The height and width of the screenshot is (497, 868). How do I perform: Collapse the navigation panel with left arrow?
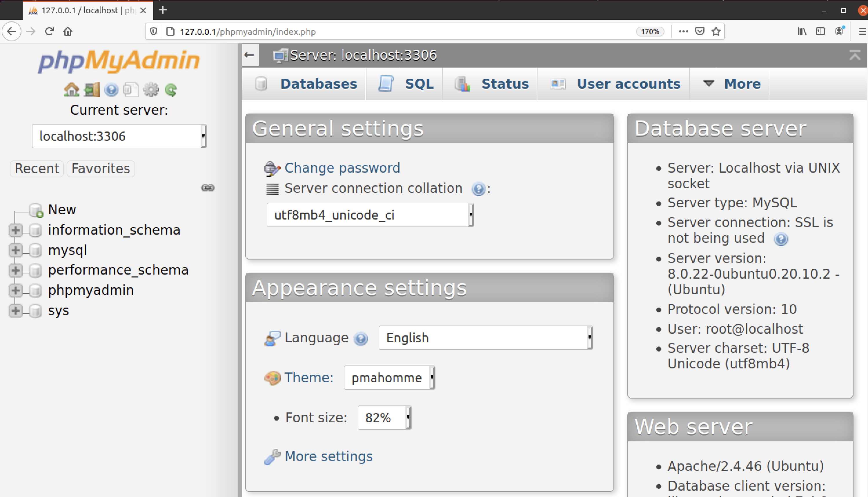pyautogui.click(x=250, y=55)
